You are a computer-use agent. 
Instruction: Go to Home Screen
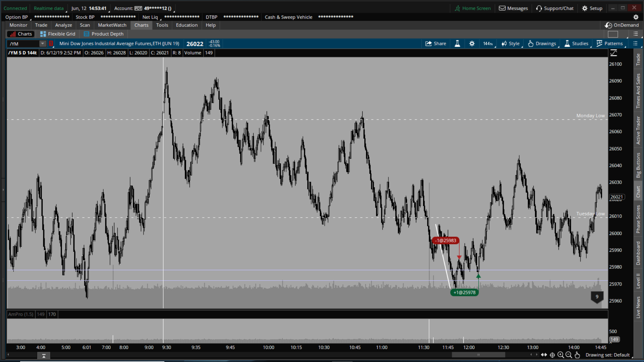(x=473, y=8)
